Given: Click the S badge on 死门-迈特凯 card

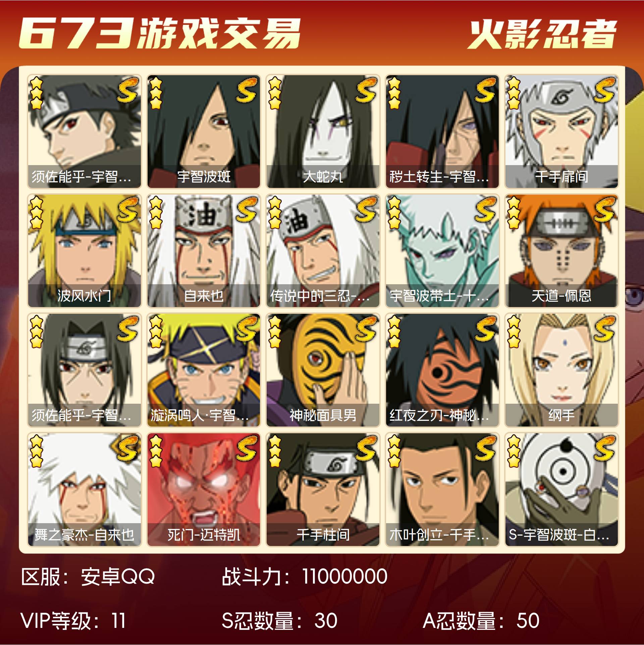Looking at the screenshot, I should [x=247, y=448].
